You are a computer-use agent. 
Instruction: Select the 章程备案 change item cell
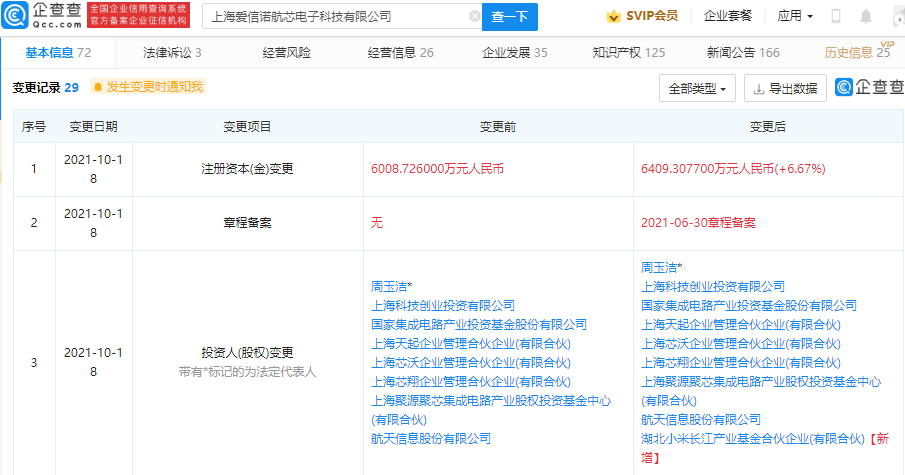tap(247, 223)
